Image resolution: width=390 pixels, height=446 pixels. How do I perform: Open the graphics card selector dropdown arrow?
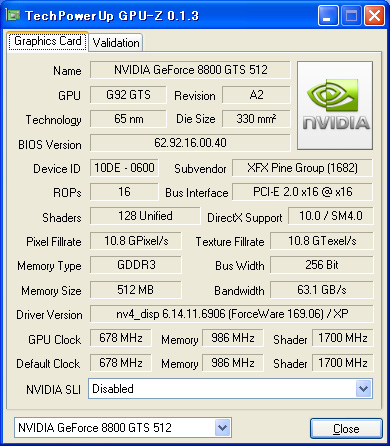[222, 427]
